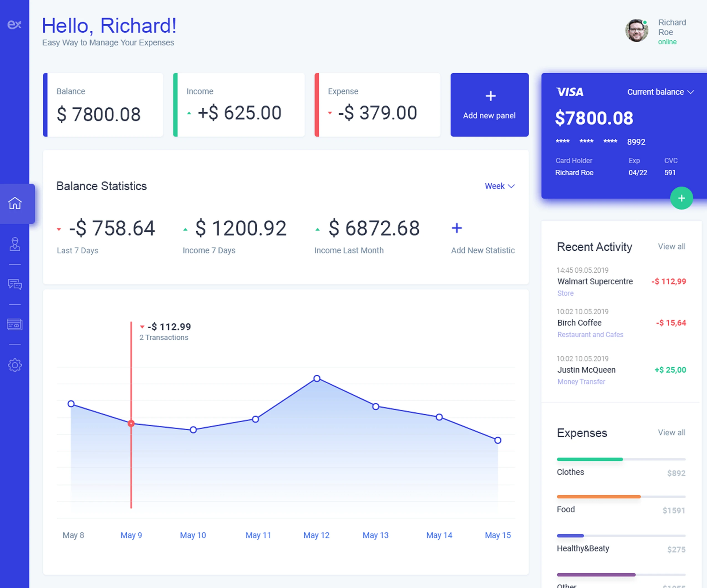The image size is (707, 588).
Task: Open the user profile sidebar icon
Action: [15, 244]
